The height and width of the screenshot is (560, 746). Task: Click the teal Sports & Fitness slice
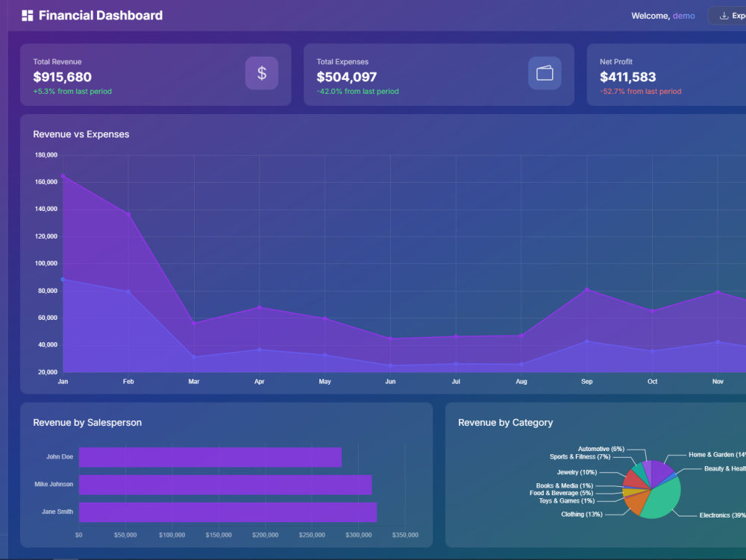click(640, 470)
